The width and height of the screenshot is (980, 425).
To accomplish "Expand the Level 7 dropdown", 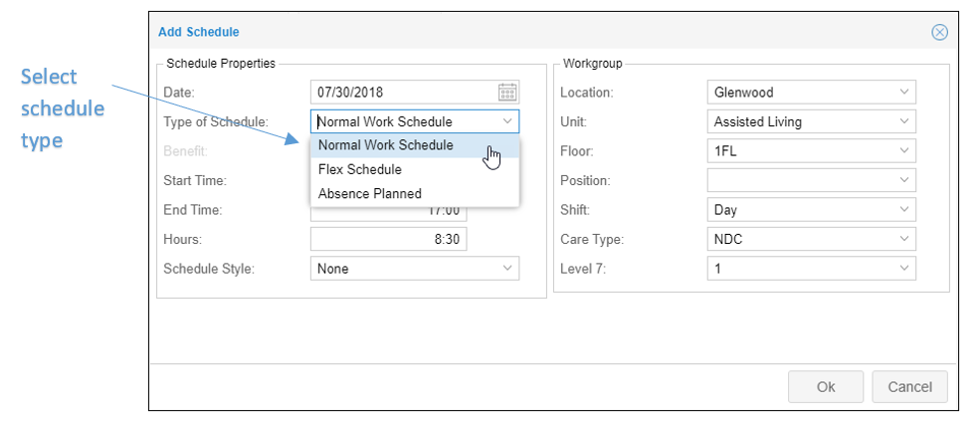I will (811, 269).
